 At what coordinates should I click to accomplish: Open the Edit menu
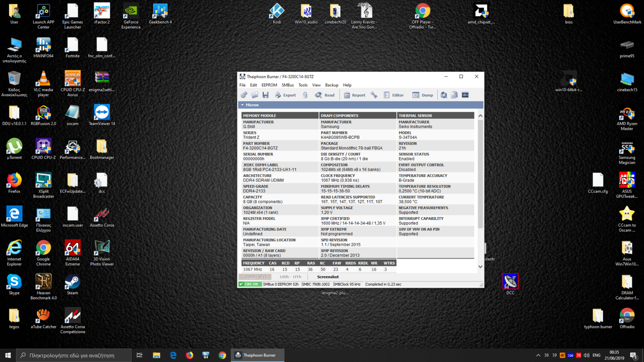254,85
